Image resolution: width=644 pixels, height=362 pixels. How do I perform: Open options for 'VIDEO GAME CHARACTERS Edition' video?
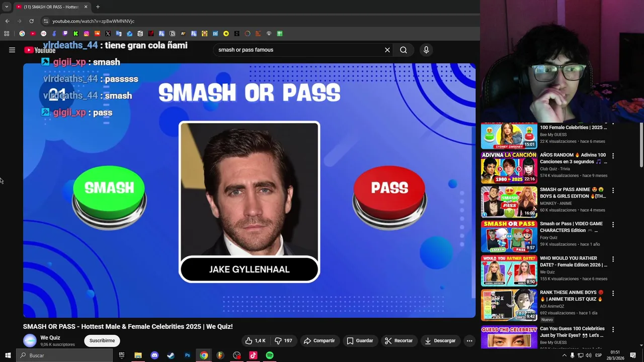(613, 225)
